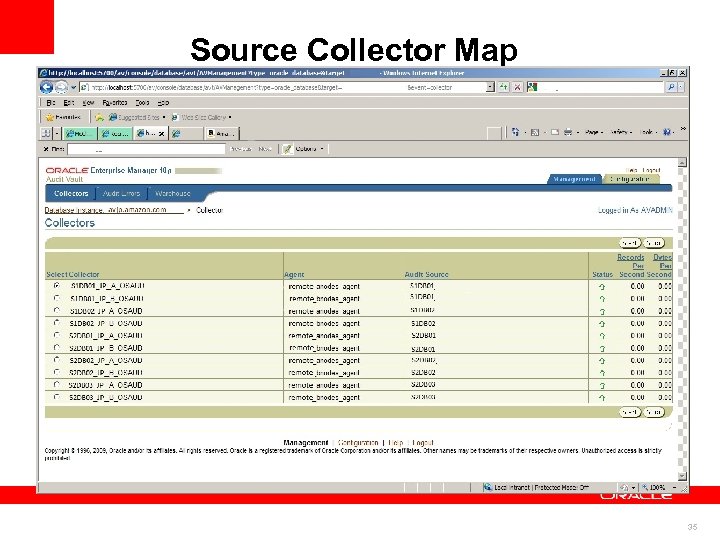
Task: Go back with the browser Back arrow
Action: (x=46, y=87)
